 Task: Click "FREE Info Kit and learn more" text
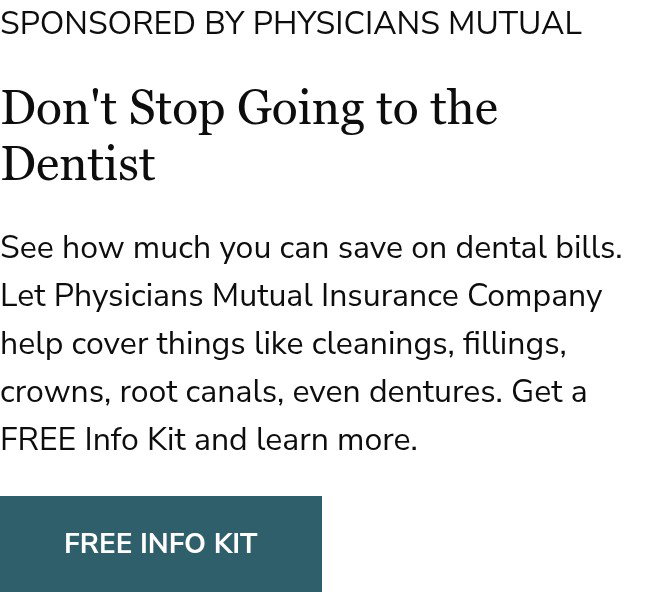(x=209, y=440)
